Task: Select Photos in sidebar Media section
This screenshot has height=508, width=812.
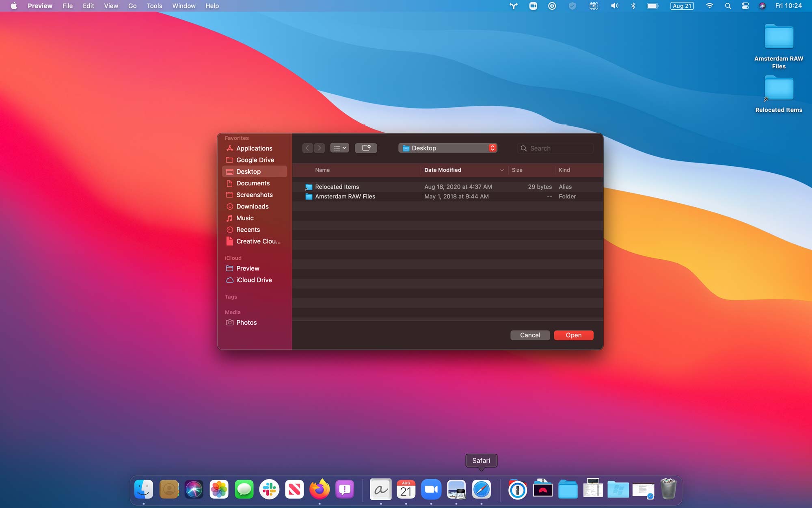Action: (x=246, y=322)
